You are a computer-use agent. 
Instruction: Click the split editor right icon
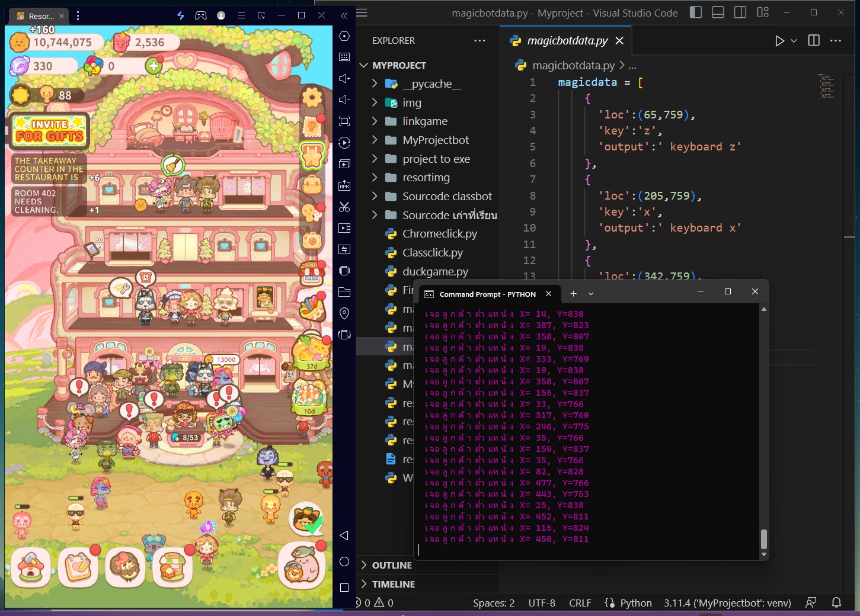(814, 40)
